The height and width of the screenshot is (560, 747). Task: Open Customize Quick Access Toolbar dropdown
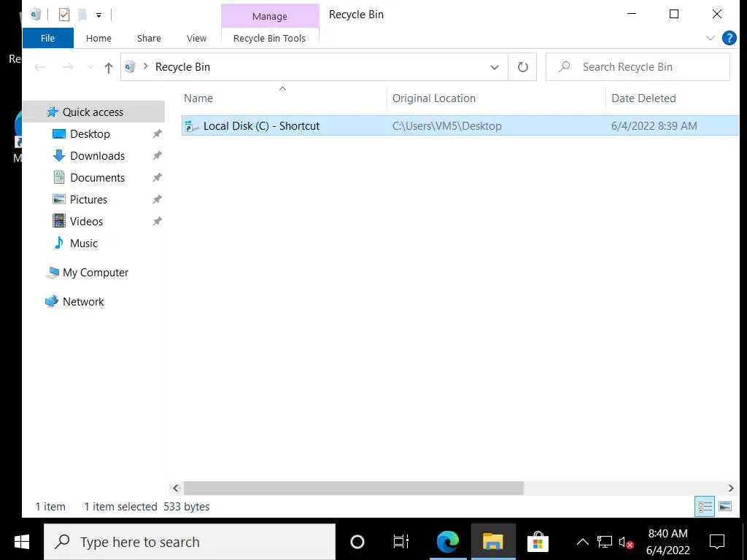(x=98, y=15)
